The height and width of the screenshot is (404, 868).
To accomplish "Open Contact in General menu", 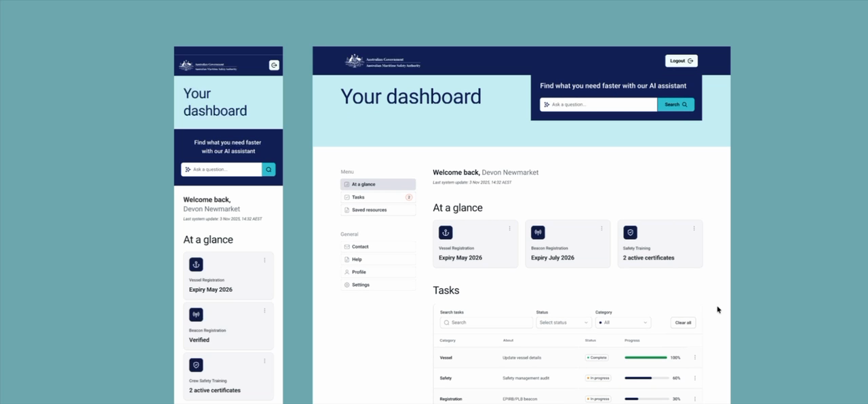I will (x=378, y=247).
